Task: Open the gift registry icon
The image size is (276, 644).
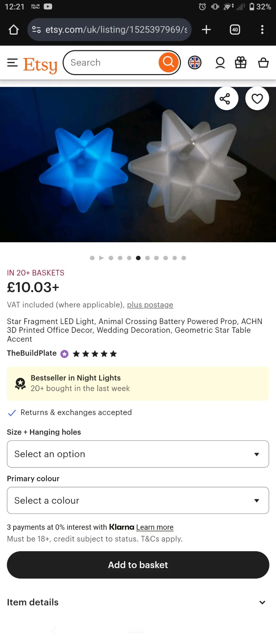Action: 241,62
